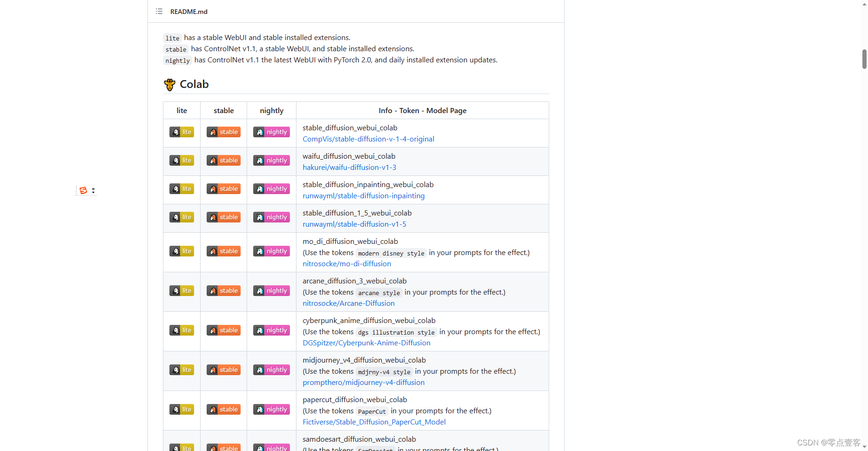Open lite badge for midjourney_v4_diffusion_webui_colab

tap(182, 370)
